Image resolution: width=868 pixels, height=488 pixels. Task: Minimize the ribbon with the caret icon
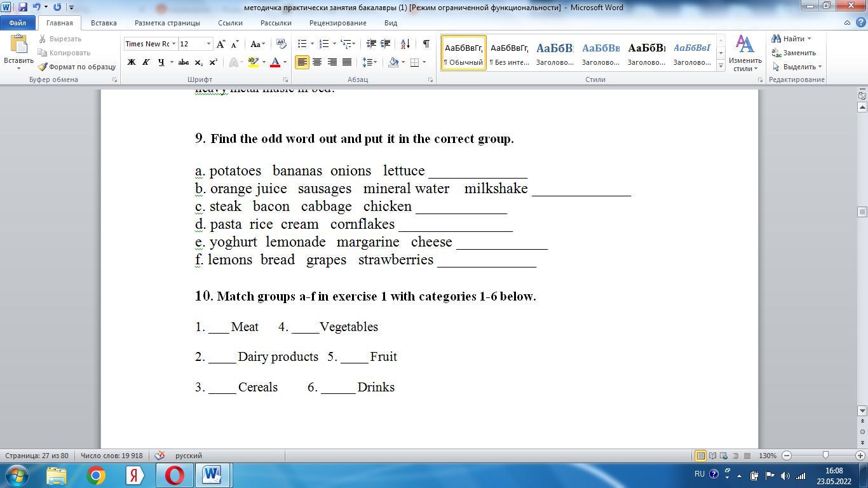[x=847, y=23]
